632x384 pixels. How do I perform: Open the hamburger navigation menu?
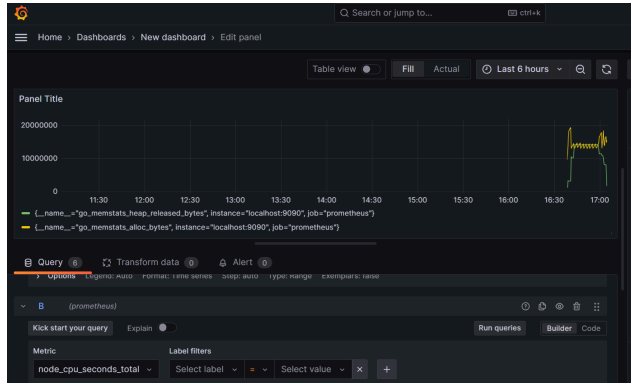pyautogui.click(x=21, y=37)
